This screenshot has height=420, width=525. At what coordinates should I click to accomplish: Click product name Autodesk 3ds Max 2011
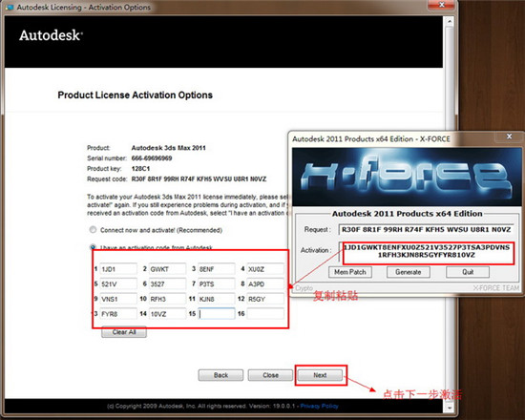click(168, 148)
